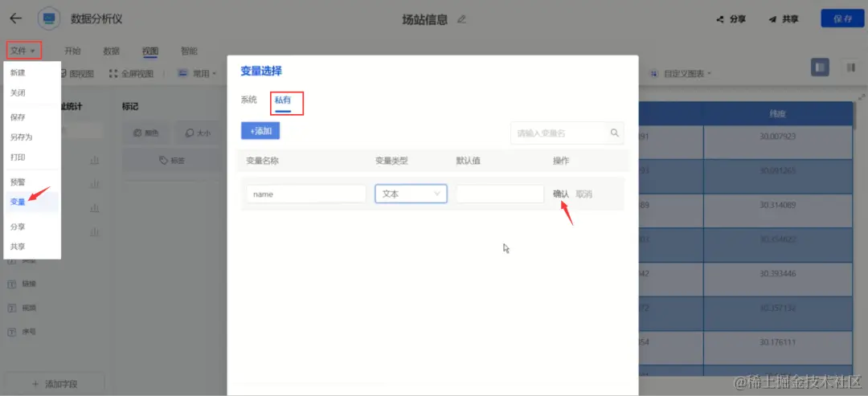Click the cell 30.314089
The width and height of the screenshot is (868, 396).
(778, 205)
